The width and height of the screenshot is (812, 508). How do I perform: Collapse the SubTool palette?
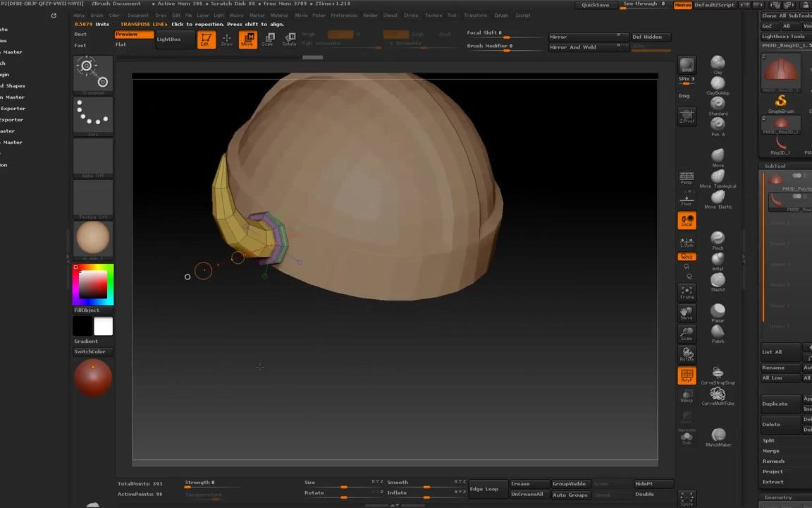(775, 166)
